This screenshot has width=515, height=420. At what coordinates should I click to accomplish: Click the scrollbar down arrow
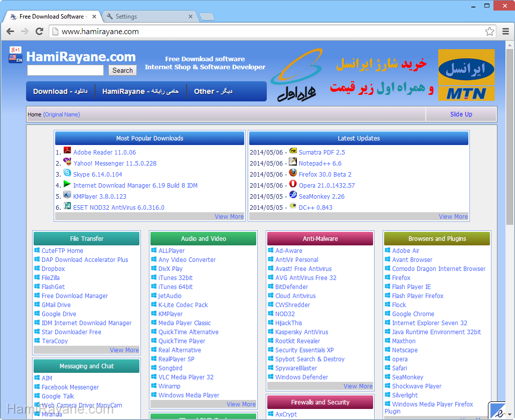coord(509,414)
